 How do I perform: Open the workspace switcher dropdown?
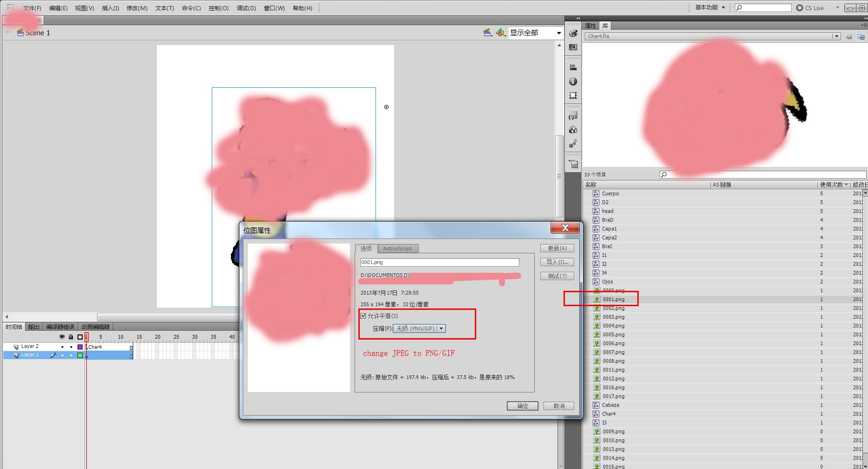(x=710, y=7)
